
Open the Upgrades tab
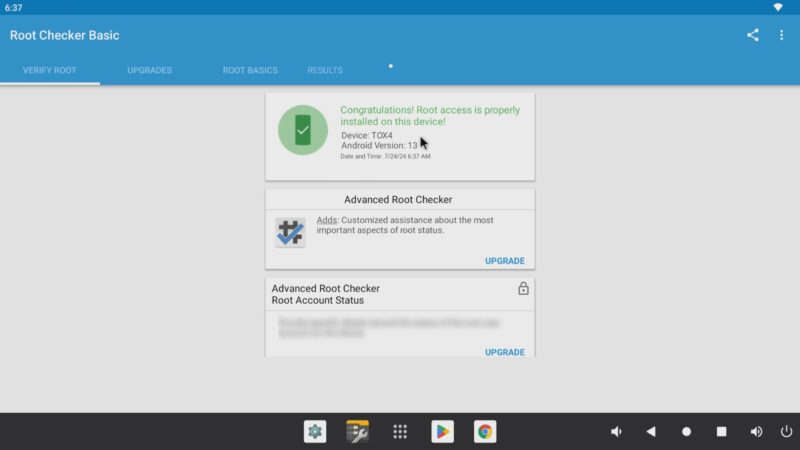coord(149,70)
